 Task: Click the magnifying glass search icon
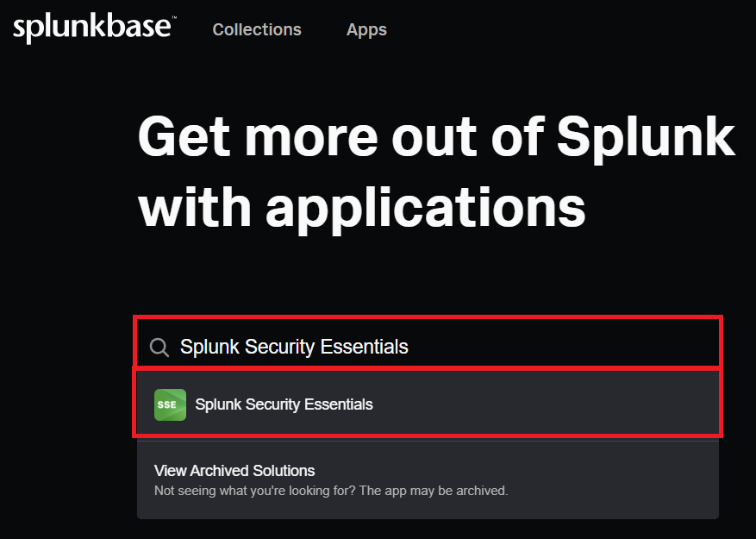point(159,347)
